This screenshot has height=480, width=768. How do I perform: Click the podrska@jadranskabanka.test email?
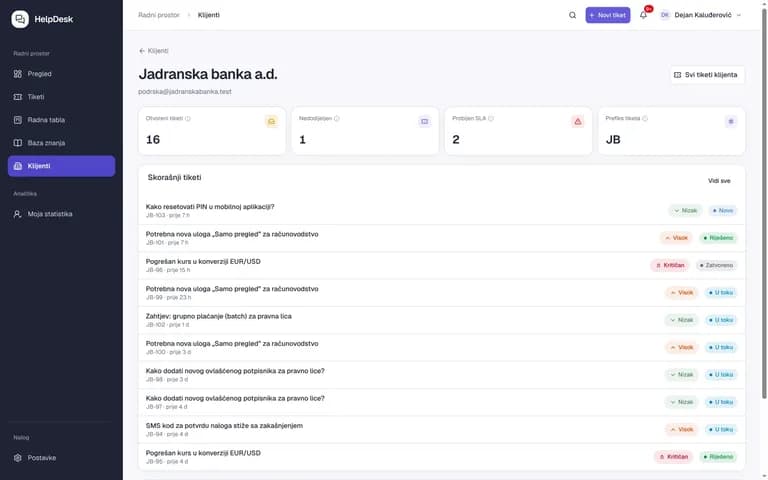[185, 92]
